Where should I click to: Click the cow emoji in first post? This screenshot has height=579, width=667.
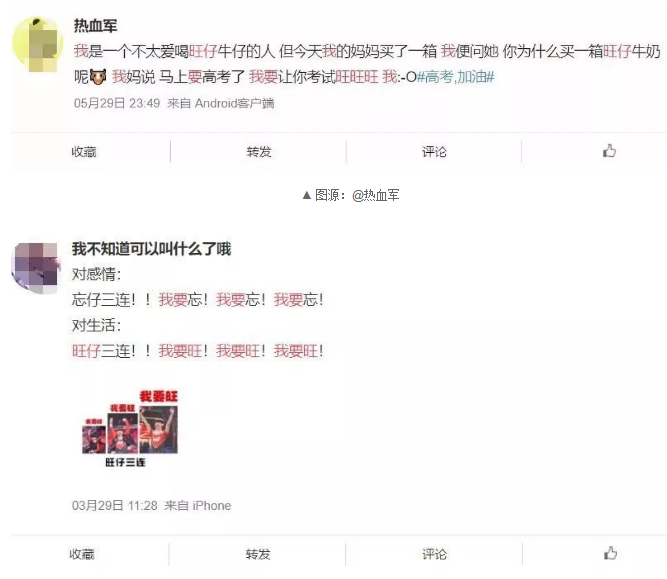(x=98, y=77)
